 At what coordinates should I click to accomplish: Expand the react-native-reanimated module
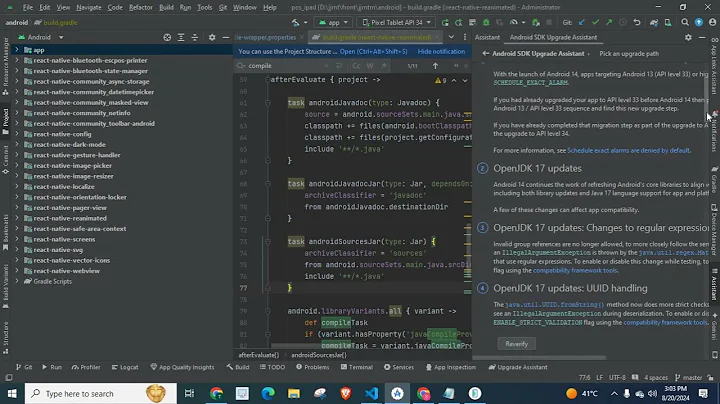pyautogui.click(x=17, y=218)
